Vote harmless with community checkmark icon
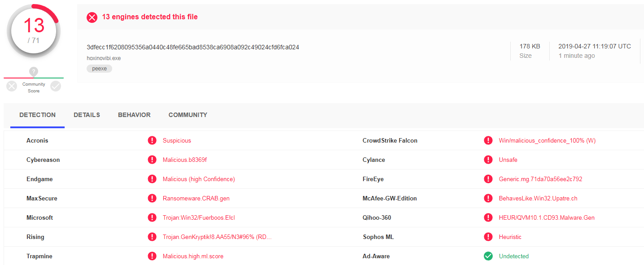Image resolution: width=644 pixels, height=265 pixels. pyautogui.click(x=56, y=86)
